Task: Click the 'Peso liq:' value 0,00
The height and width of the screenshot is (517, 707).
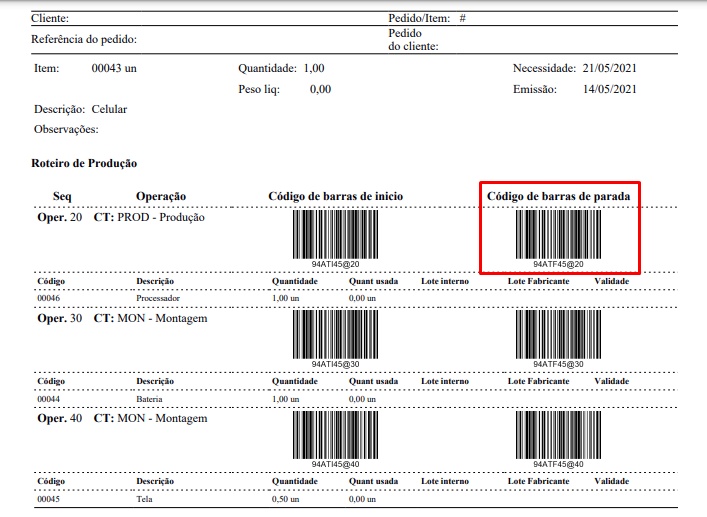Action: [x=321, y=89]
